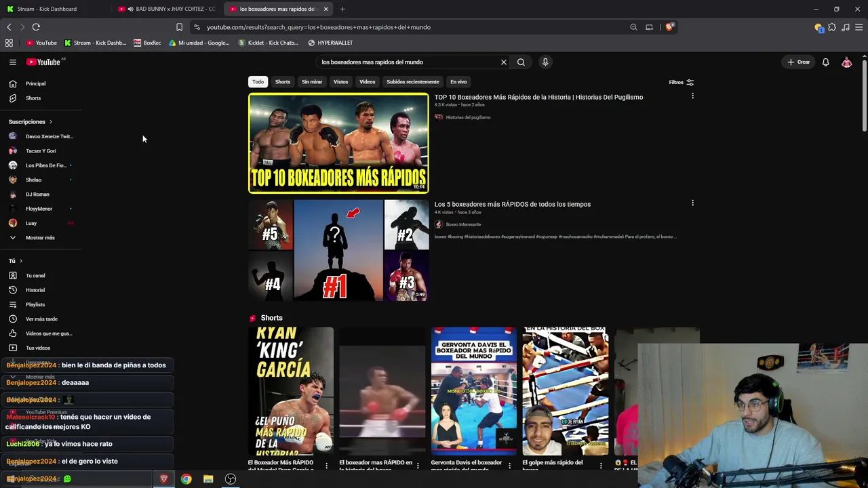This screenshot has width=868, height=488.
Task: Go to the YouTube home logo
Action: click(43, 62)
